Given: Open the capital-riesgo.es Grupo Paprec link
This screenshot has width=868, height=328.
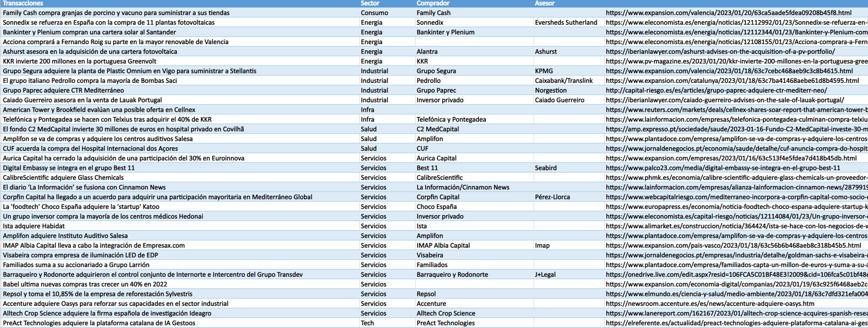Looking at the screenshot, I should coord(716,90).
